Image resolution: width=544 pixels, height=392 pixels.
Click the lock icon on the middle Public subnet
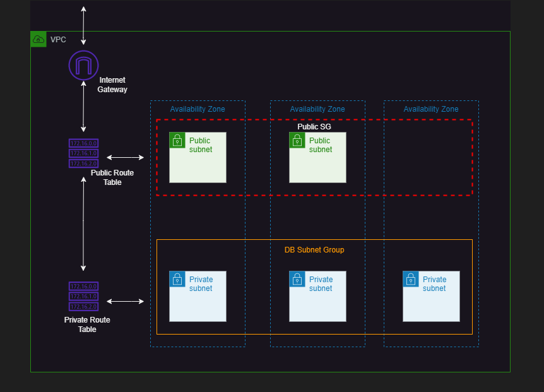pos(297,140)
